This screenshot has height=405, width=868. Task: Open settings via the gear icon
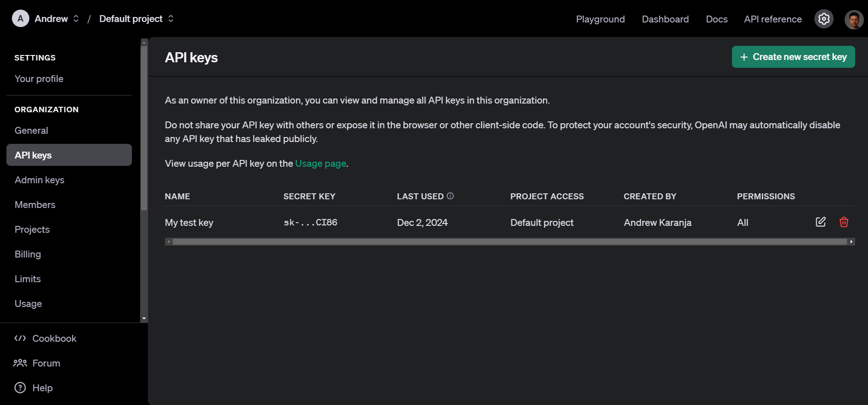coord(824,19)
